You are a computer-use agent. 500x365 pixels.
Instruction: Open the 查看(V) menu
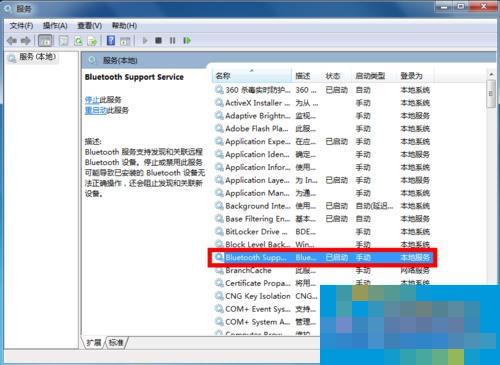click(x=89, y=26)
